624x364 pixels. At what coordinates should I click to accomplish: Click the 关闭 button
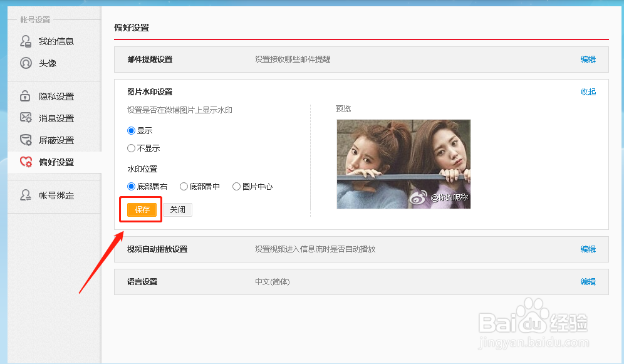[x=177, y=210]
